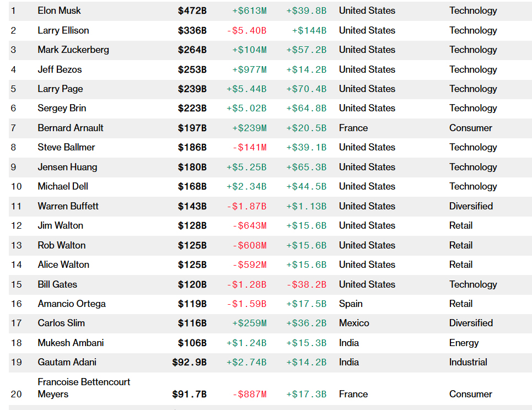This screenshot has width=532, height=410.
Task: Select Mukesh Ambani's name link
Action: point(71,343)
